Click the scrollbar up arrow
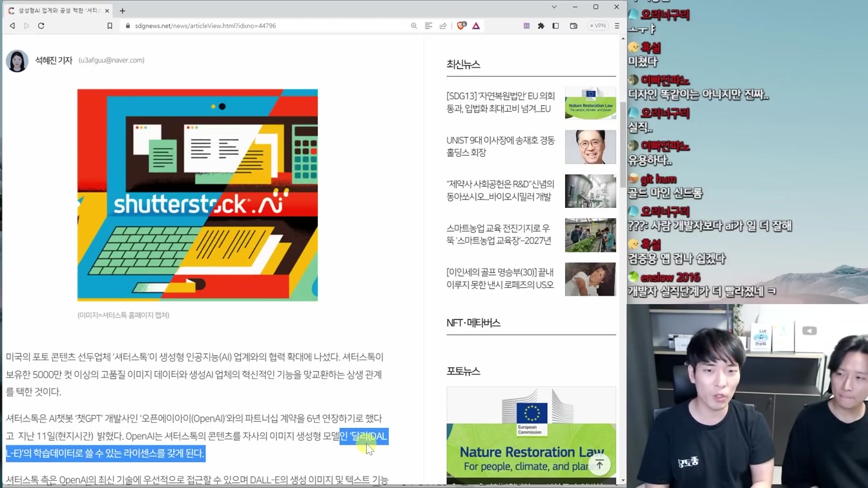The image size is (868, 488). (x=623, y=38)
